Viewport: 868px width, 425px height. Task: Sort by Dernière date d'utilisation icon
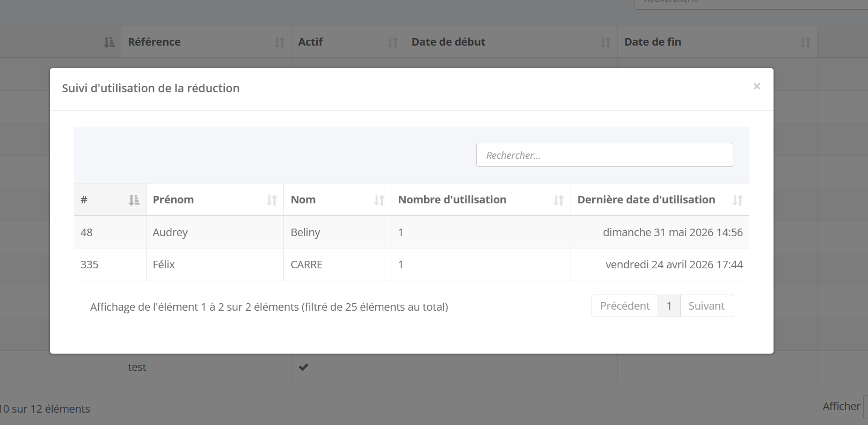738,200
